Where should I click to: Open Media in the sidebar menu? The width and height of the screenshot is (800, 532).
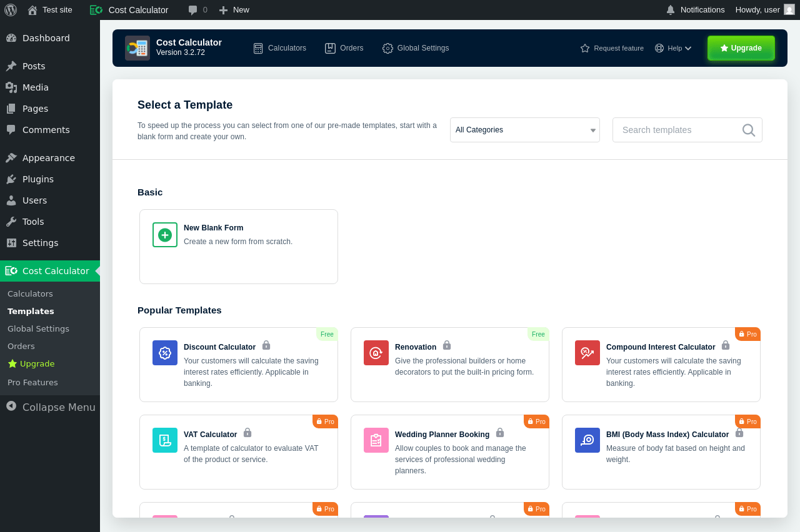50,87
